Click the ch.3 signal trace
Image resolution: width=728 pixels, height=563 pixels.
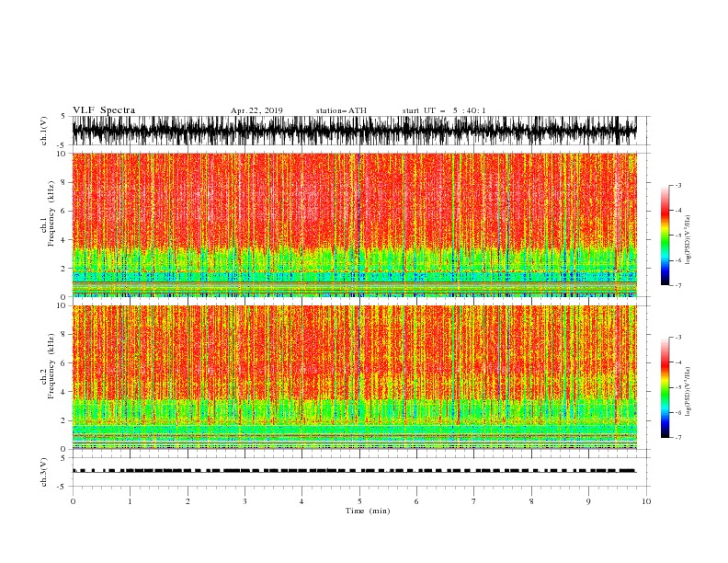point(354,471)
